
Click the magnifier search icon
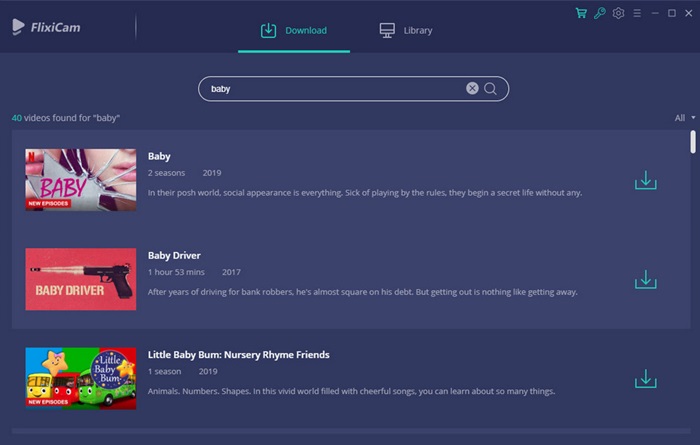(x=490, y=89)
